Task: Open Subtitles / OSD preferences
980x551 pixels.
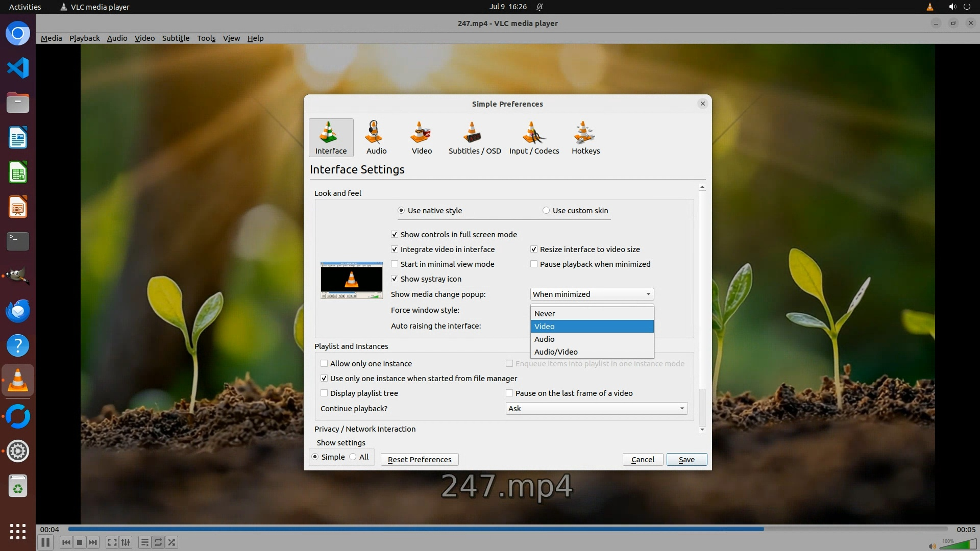Action: tap(474, 138)
